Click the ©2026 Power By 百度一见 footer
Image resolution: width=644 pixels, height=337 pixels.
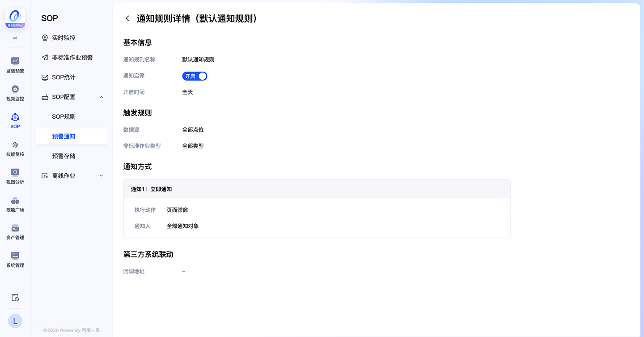pos(71,330)
